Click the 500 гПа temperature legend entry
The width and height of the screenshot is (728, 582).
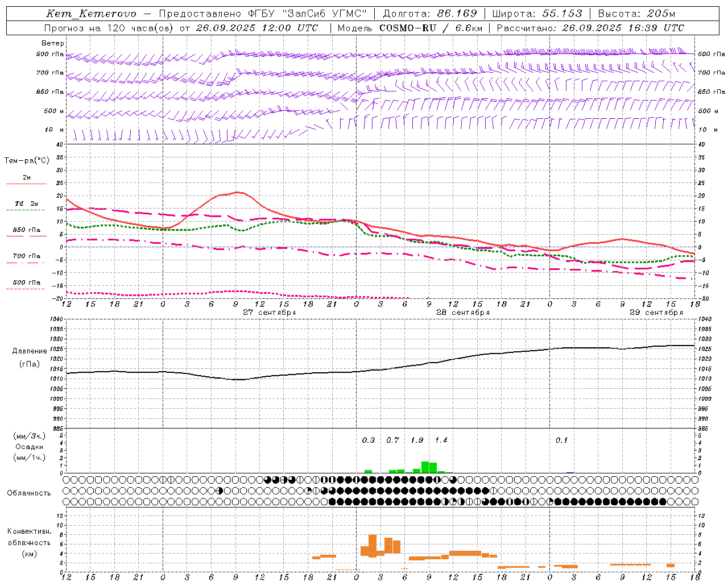[x=26, y=282]
